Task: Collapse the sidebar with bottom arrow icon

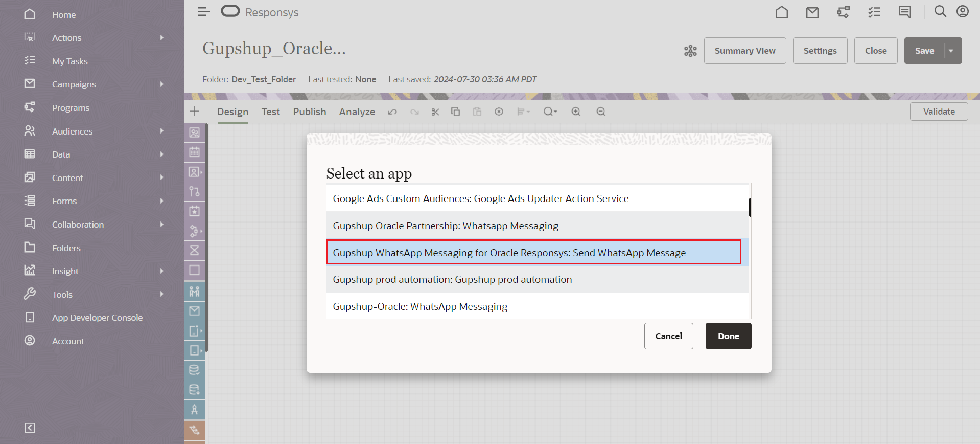Action: coord(30,428)
